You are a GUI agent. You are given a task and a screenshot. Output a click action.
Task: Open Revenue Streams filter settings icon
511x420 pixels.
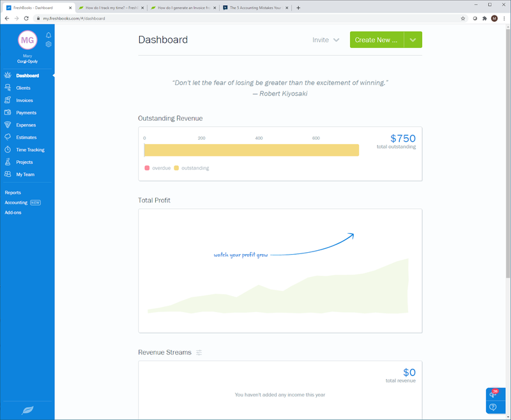[199, 352]
